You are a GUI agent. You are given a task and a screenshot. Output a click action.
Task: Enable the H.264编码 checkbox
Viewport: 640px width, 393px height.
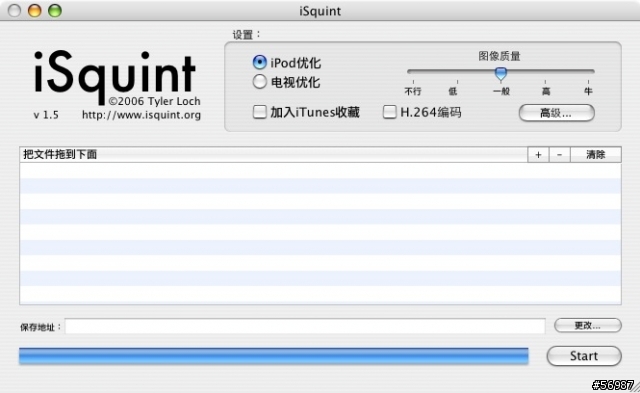(389, 112)
